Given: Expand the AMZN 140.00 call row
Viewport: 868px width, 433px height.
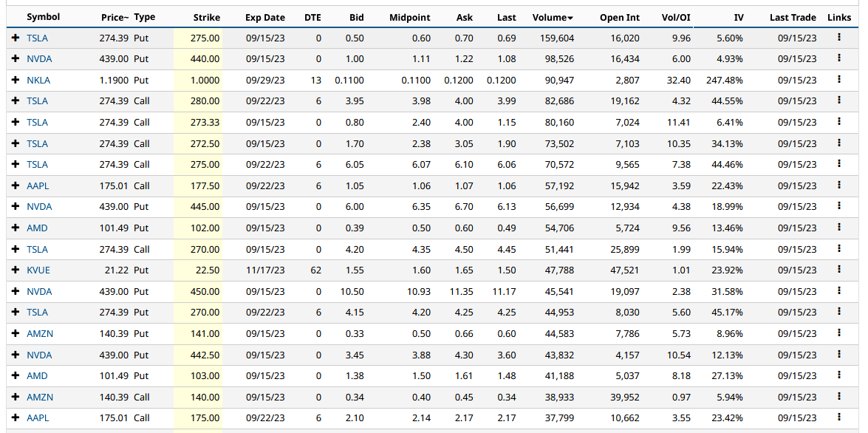Looking at the screenshot, I should click(15, 398).
